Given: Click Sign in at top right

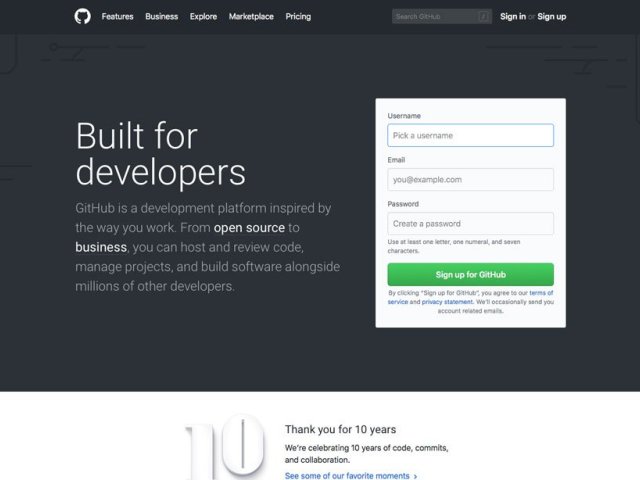Looking at the screenshot, I should [513, 17].
